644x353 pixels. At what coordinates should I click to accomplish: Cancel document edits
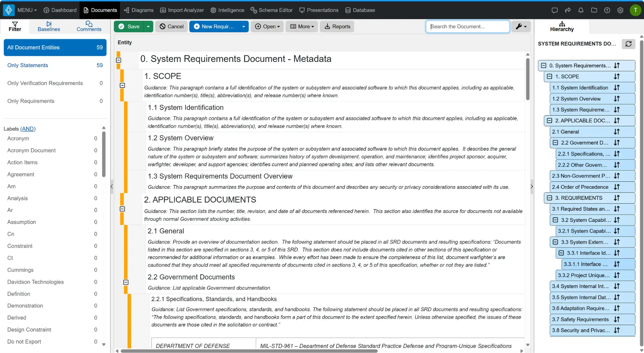pyautogui.click(x=171, y=27)
